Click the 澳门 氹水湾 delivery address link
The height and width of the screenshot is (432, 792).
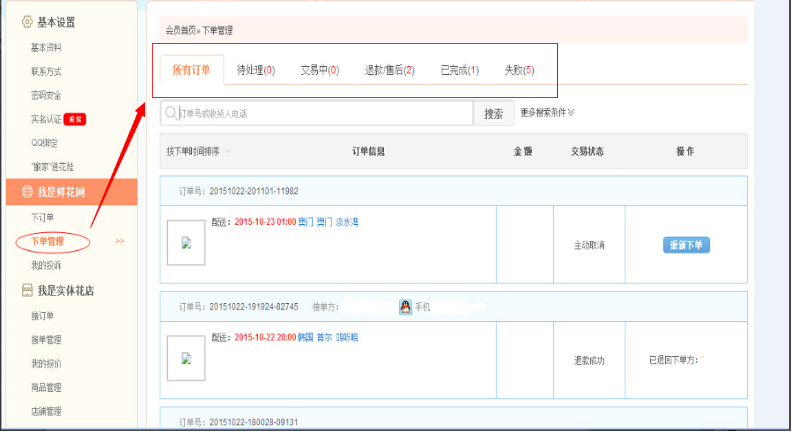pos(328,222)
